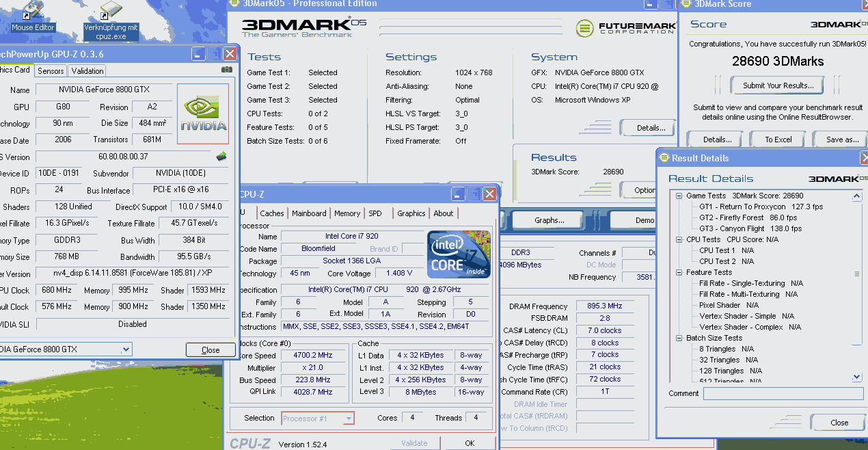Select the Pixel Shader result row
The height and width of the screenshot is (450, 868).
click(729, 305)
